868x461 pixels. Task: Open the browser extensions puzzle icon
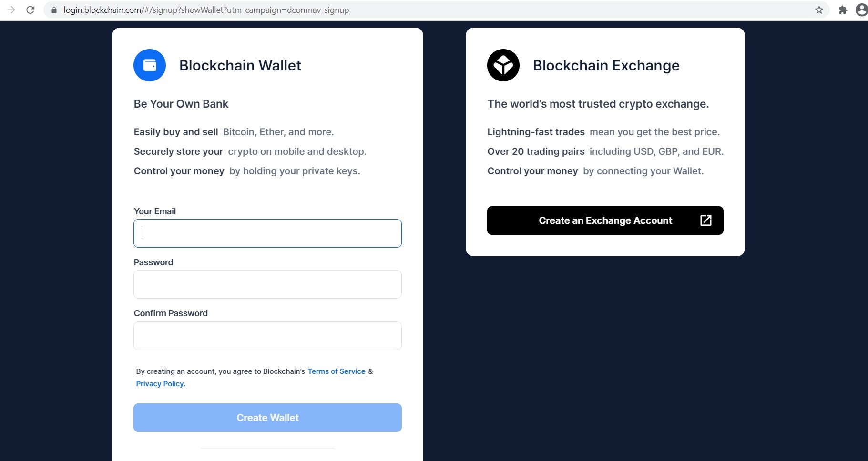point(843,10)
